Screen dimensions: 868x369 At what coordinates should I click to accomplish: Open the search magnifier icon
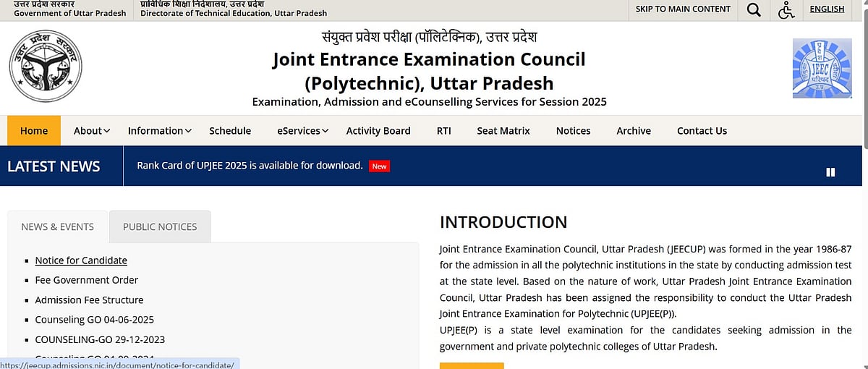(x=754, y=9)
